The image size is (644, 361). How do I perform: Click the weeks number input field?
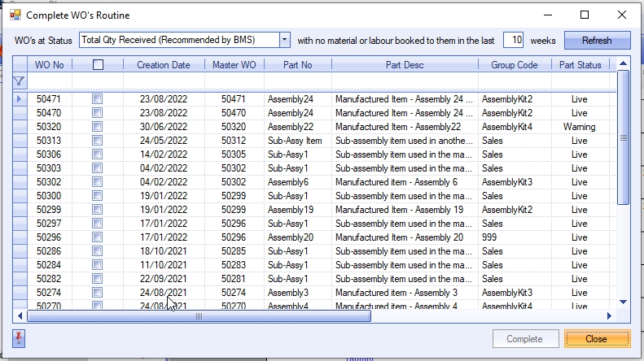513,40
